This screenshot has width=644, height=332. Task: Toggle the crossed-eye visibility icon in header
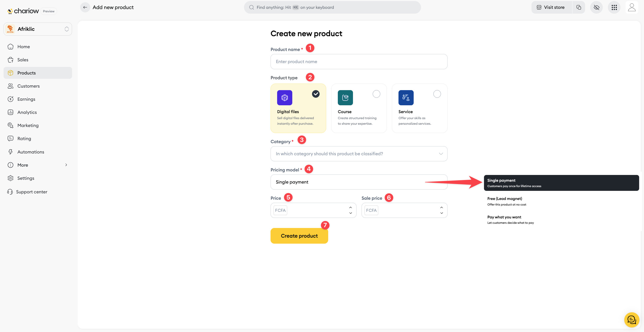pos(596,7)
